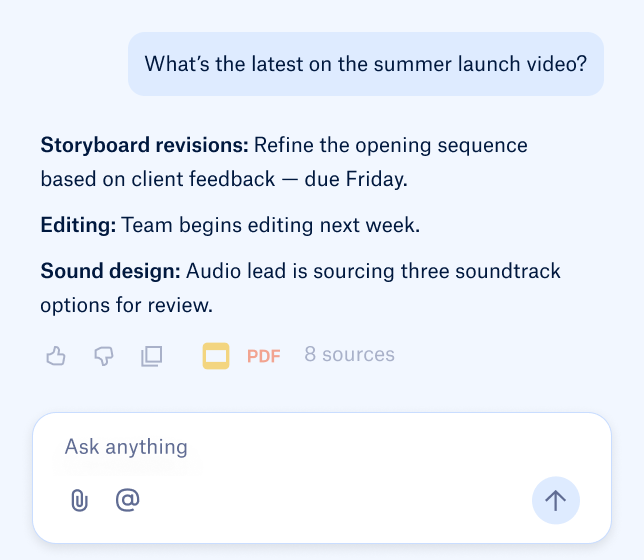Screen dimensions: 644x560
Task: Click the Sound design heading
Action: (x=110, y=271)
